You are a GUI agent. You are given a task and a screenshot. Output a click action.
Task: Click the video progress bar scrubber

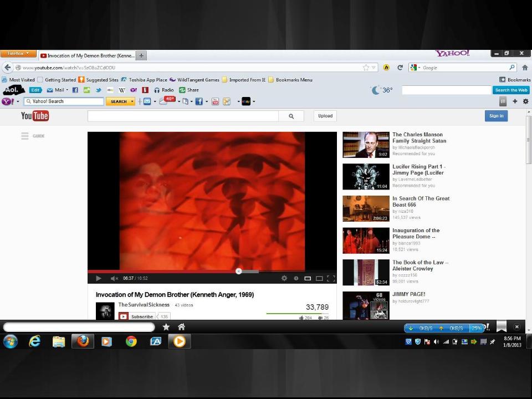pyautogui.click(x=238, y=271)
